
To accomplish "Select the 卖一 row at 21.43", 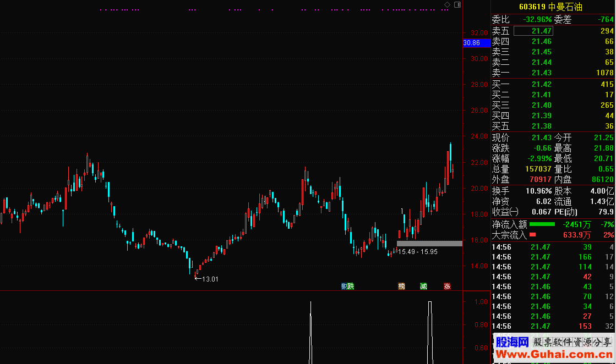I will pos(553,73).
